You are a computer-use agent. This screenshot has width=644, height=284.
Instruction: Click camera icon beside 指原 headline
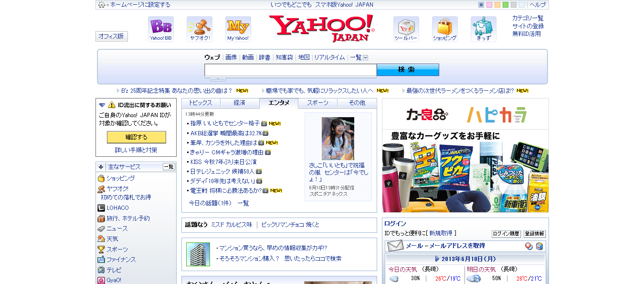point(264,123)
